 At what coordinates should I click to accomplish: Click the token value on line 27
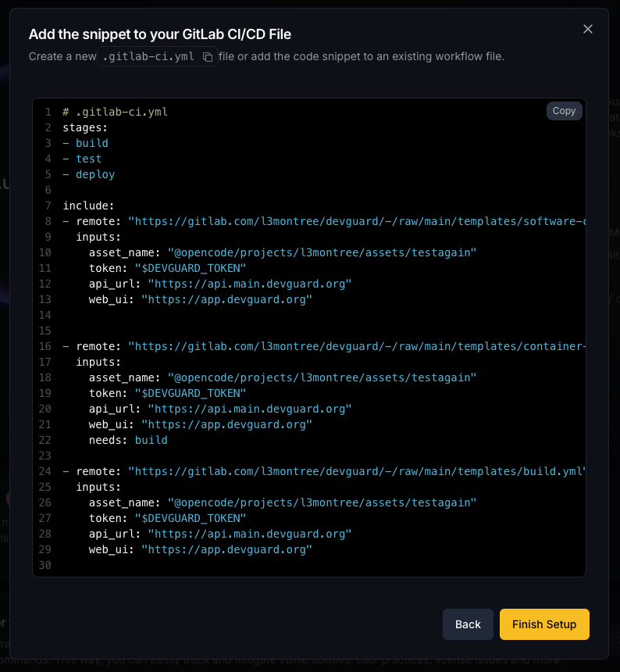tap(191, 519)
